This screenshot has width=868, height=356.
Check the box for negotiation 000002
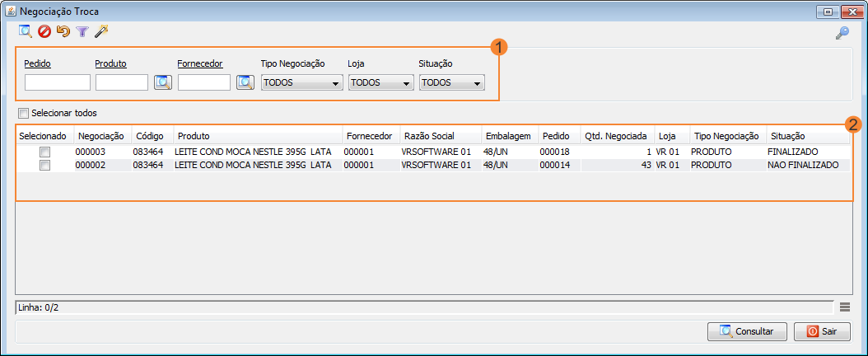(45, 166)
